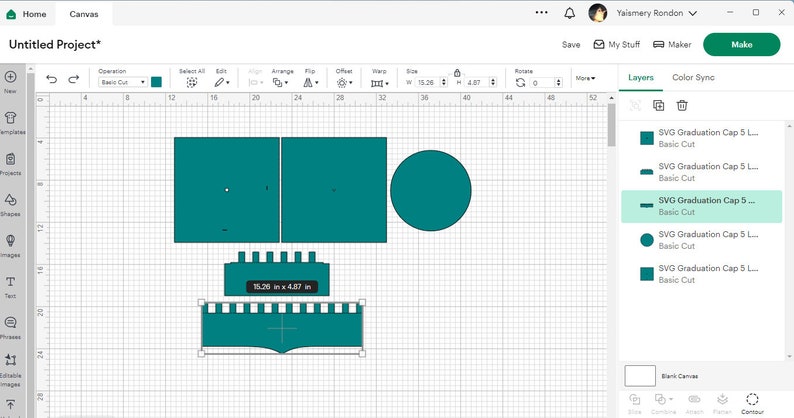This screenshot has height=418, width=794.
Task: Open the Phrases sidebar tool
Action: [10, 323]
